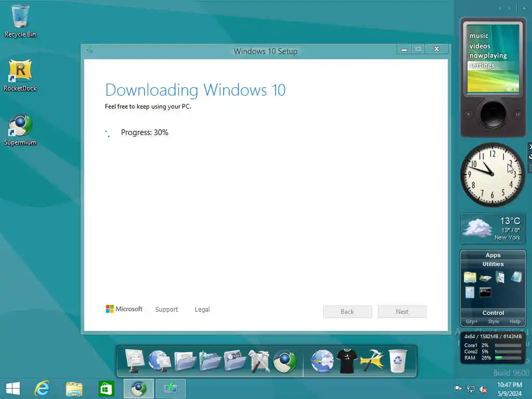The height and width of the screenshot is (399, 532).
Task: Click next track on media player gadget
Action: click(517, 114)
